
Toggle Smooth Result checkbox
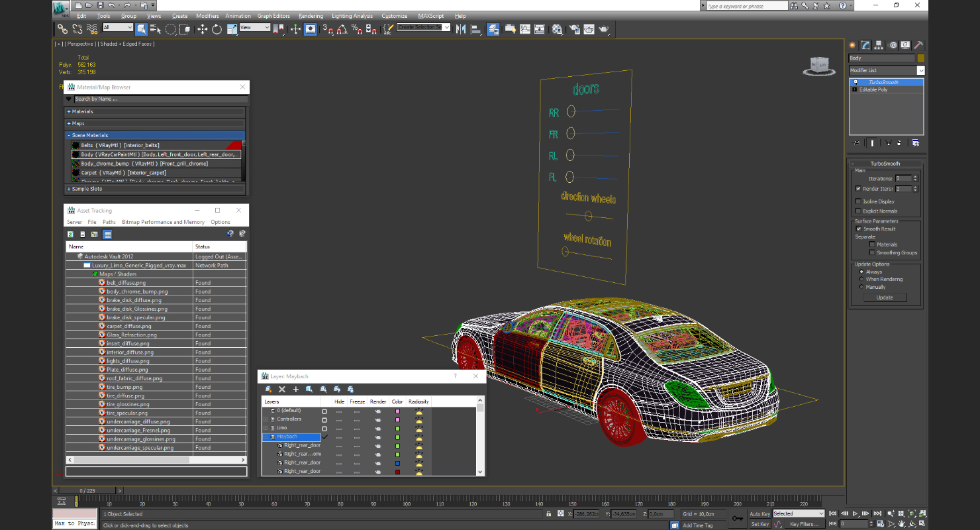click(859, 229)
